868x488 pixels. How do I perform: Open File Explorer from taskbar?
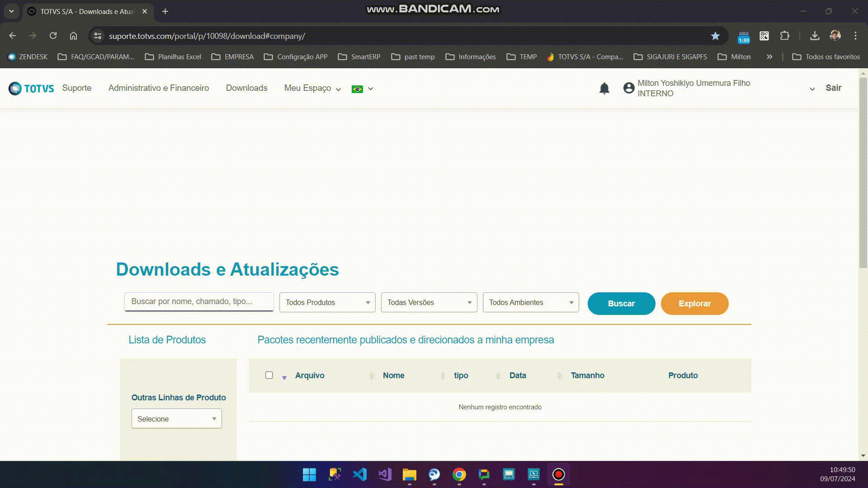click(410, 474)
